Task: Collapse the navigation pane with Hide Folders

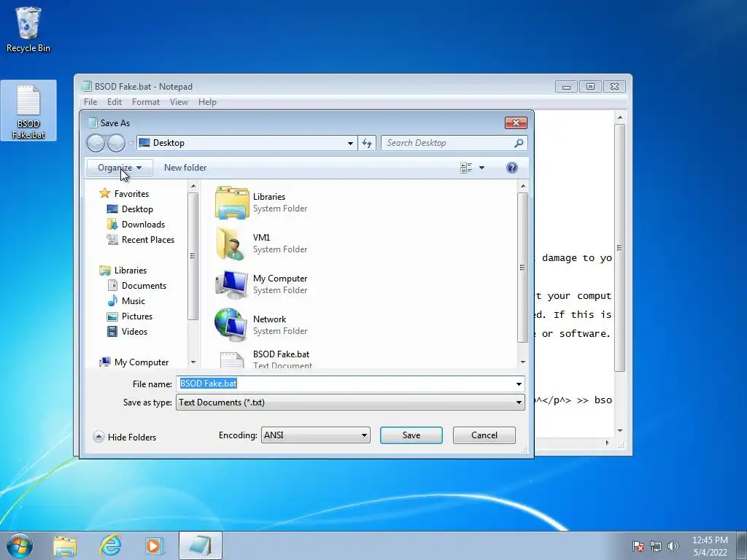Action: (125, 437)
